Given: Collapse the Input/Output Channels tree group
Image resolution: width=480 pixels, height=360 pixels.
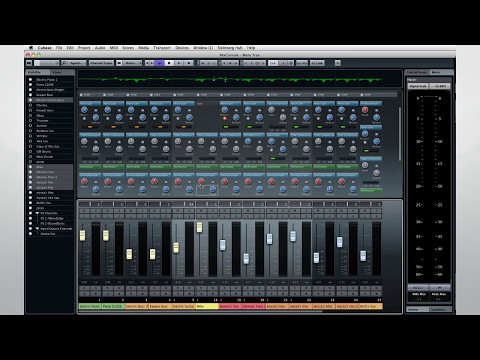Looking at the screenshot, I should click(37, 229).
